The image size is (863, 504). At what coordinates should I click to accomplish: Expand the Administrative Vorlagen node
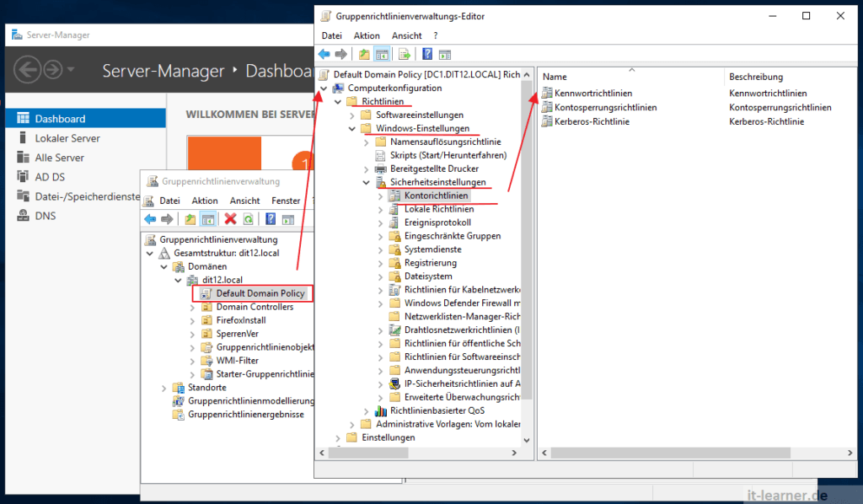tap(354, 424)
